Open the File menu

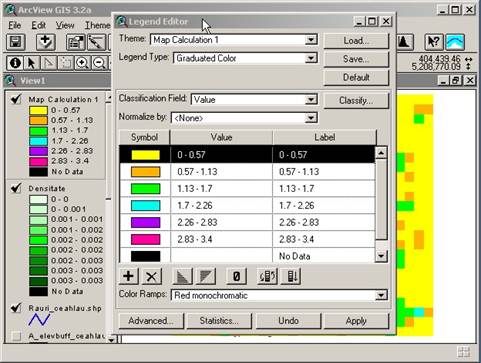tap(14, 25)
